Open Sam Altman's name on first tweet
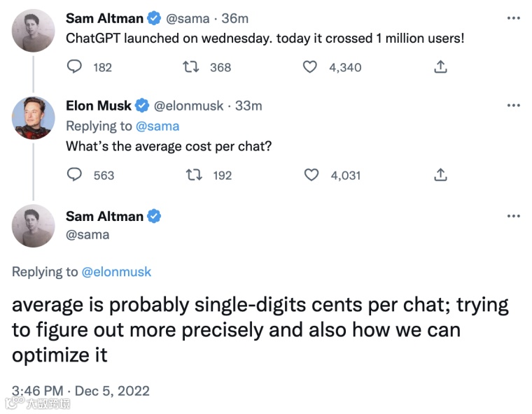The image size is (532, 414). point(104,18)
